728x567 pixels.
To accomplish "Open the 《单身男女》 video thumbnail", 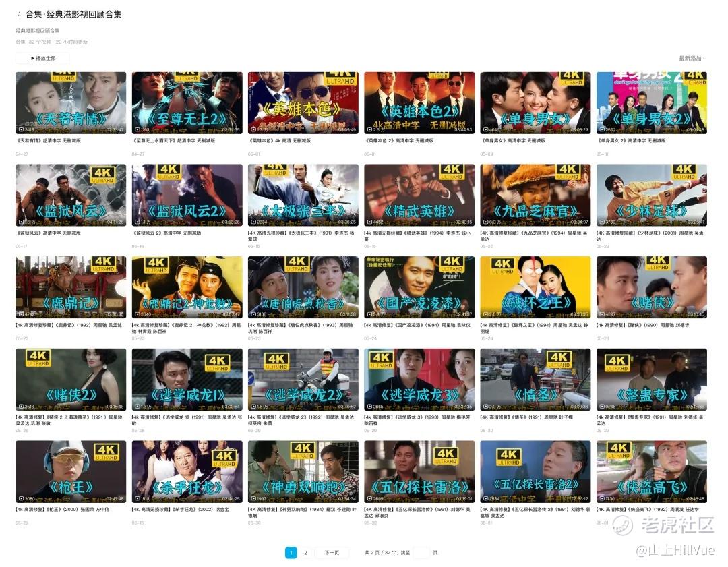I will pyautogui.click(x=535, y=103).
